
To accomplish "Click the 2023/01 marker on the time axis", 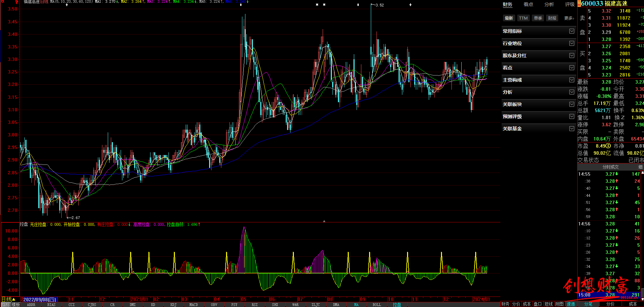I will [140, 300].
